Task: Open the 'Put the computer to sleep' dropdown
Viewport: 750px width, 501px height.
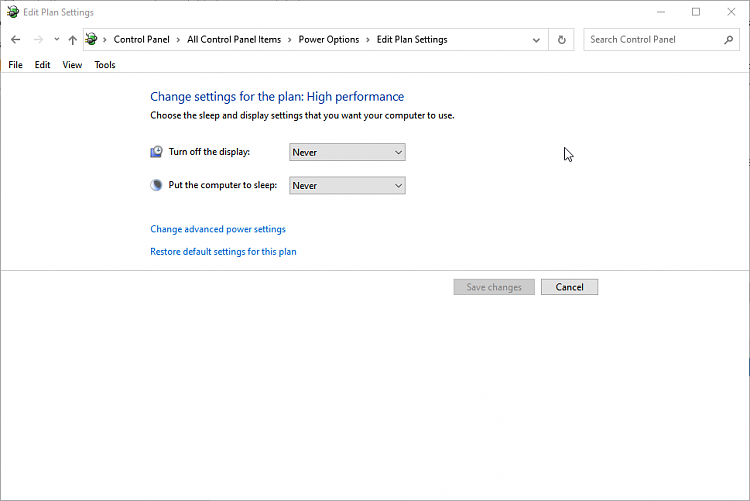Action: point(347,185)
